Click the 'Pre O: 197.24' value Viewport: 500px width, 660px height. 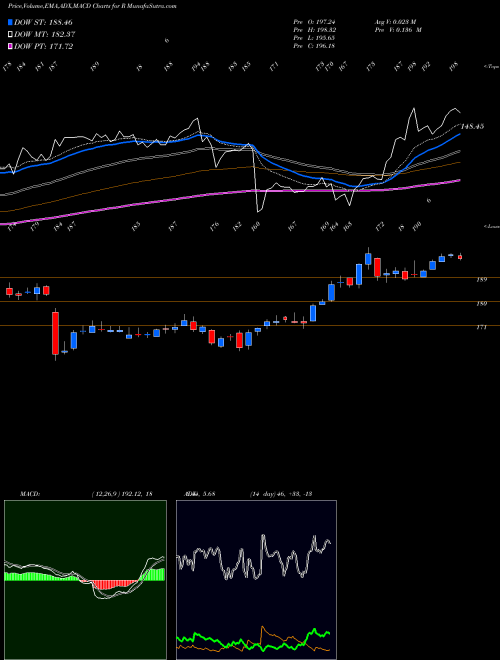(314, 22)
